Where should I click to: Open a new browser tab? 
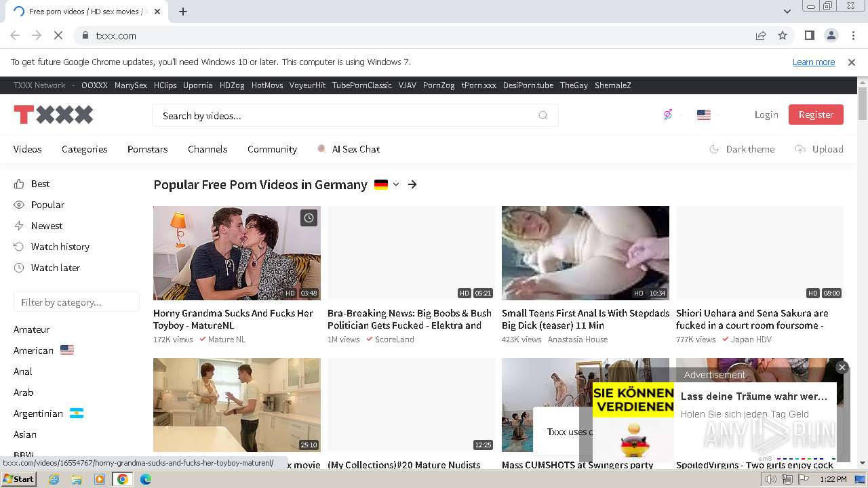[183, 12]
